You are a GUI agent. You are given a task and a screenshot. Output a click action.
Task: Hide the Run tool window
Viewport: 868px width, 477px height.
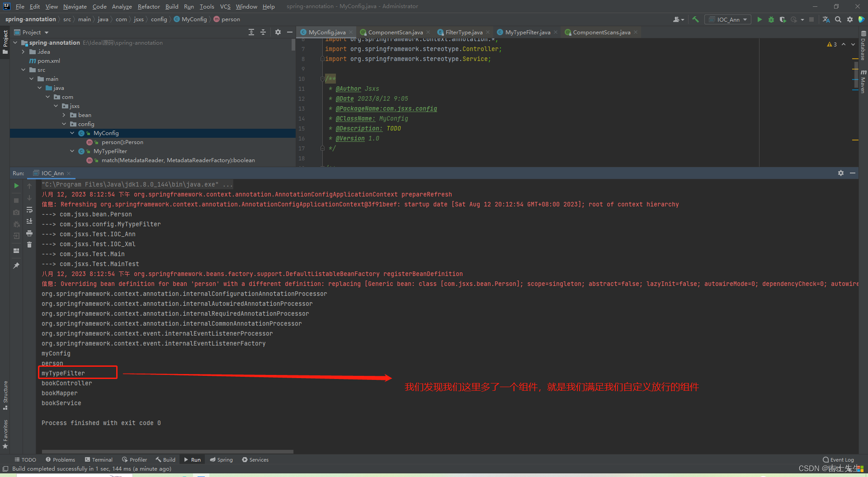click(853, 173)
